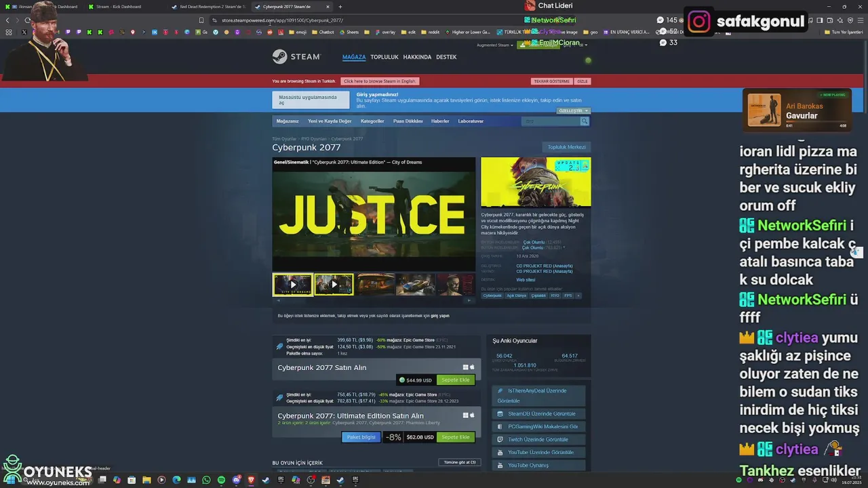
Task: Click the Steam store search field
Action: click(550, 121)
